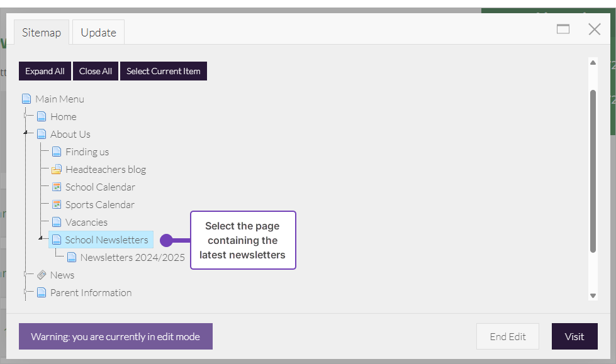
Task: Click the page icon beside Main Menu
Action: point(26,99)
